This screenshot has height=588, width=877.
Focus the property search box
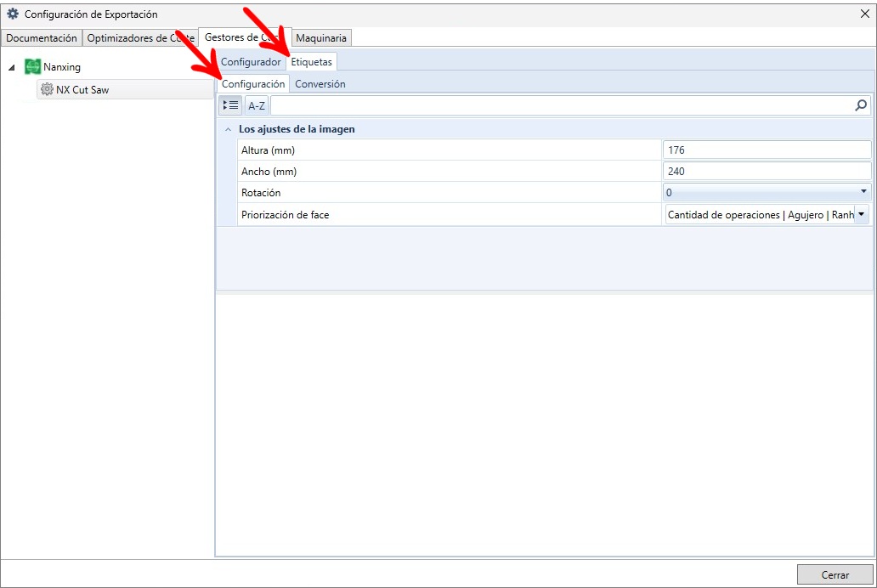[562, 105]
